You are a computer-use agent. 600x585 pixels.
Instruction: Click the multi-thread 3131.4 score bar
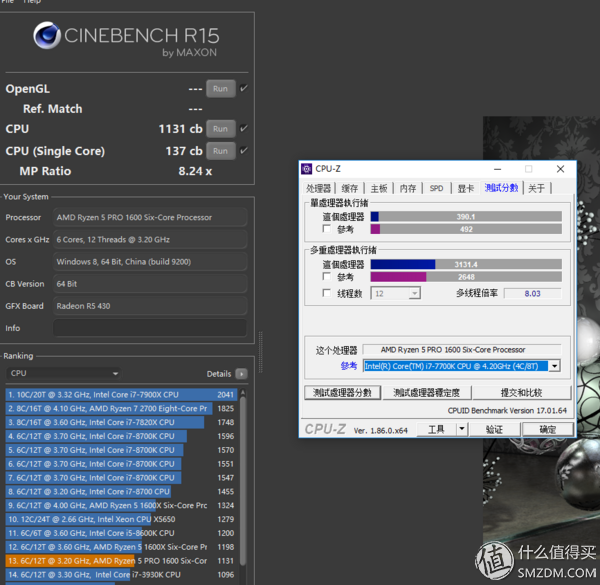[466, 264]
